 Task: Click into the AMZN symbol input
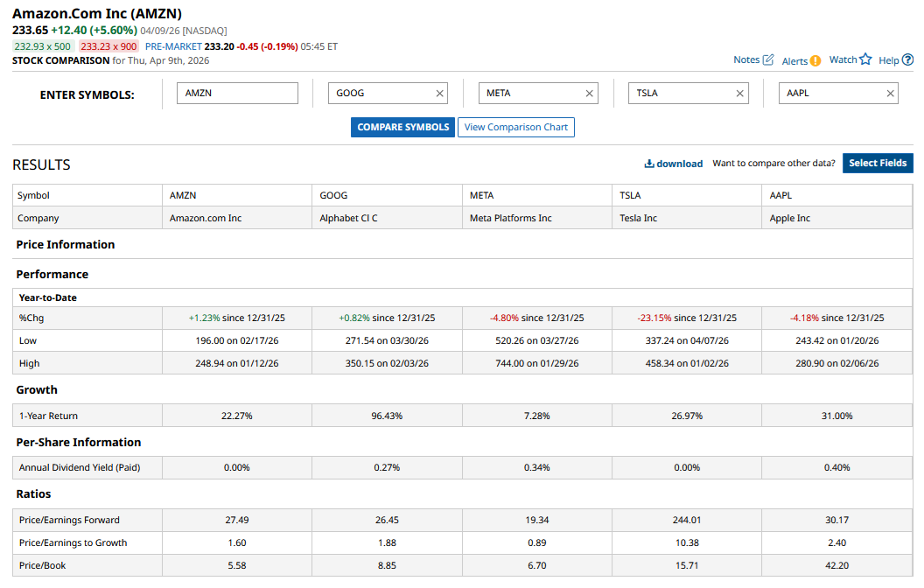tap(237, 94)
